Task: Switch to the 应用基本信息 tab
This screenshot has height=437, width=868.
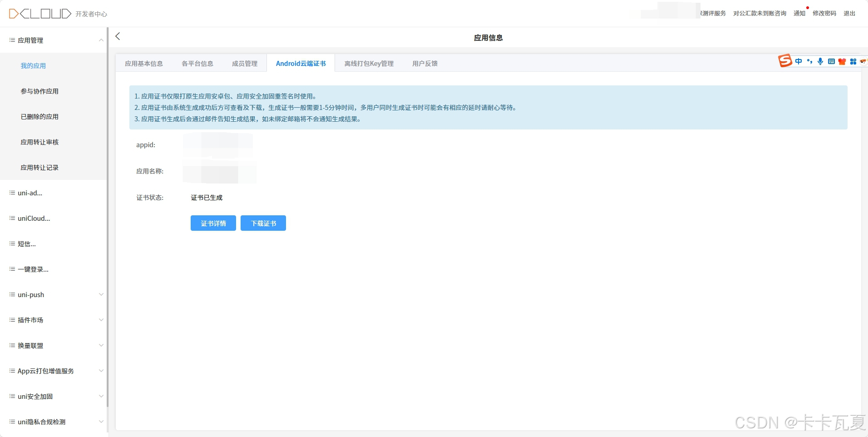Action: click(x=144, y=63)
